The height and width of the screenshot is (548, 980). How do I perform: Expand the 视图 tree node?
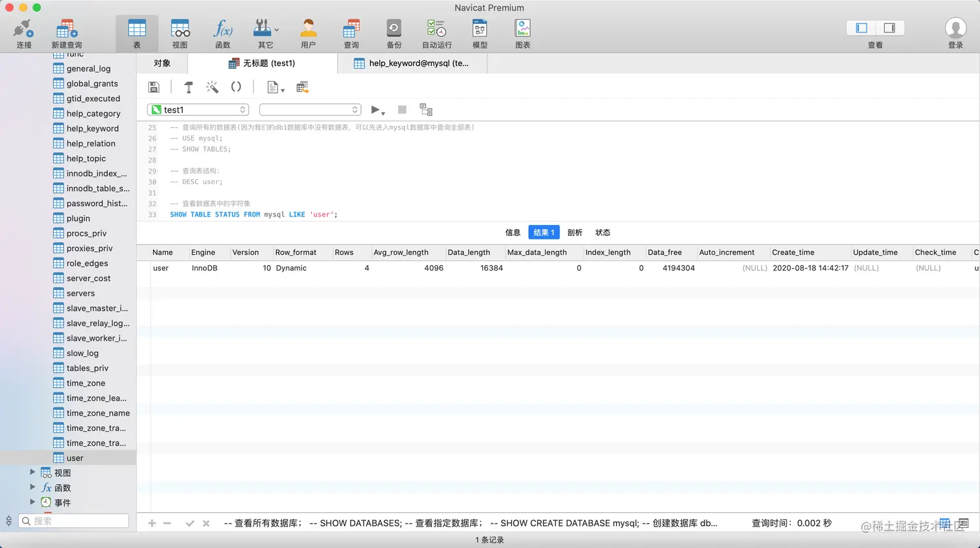pos(32,472)
